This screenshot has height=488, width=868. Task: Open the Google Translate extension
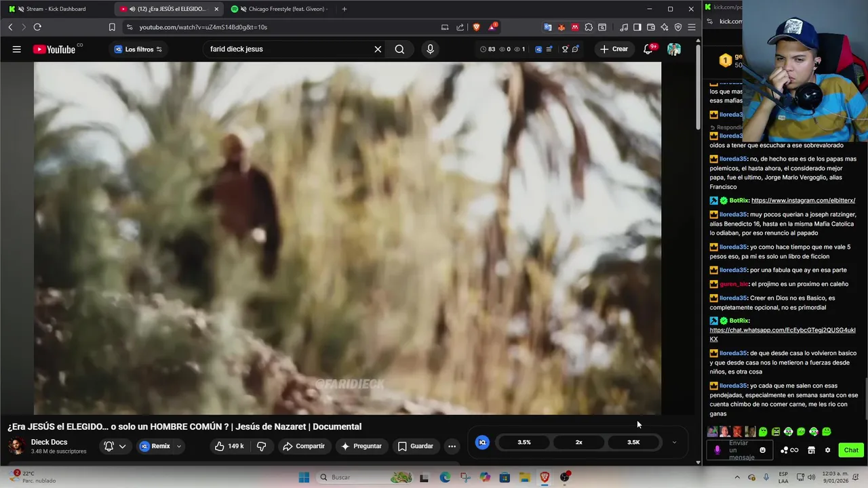[x=547, y=27]
